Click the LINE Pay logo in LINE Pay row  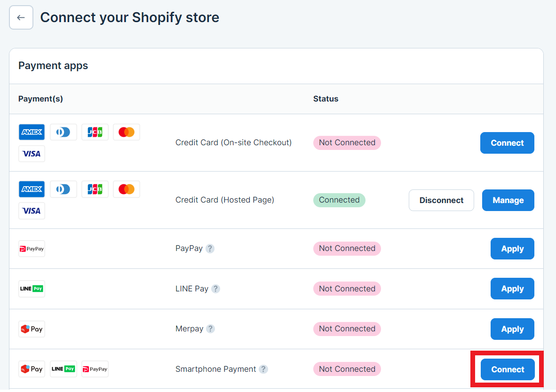tap(32, 289)
